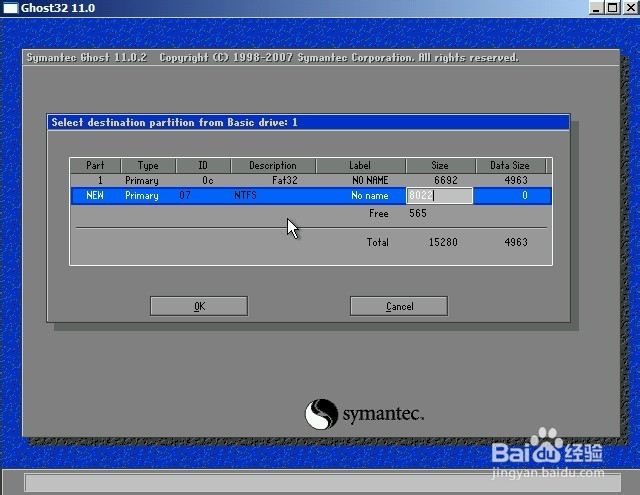Click the NTFS description cell
640x495 pixels.
tap(245, 195)
